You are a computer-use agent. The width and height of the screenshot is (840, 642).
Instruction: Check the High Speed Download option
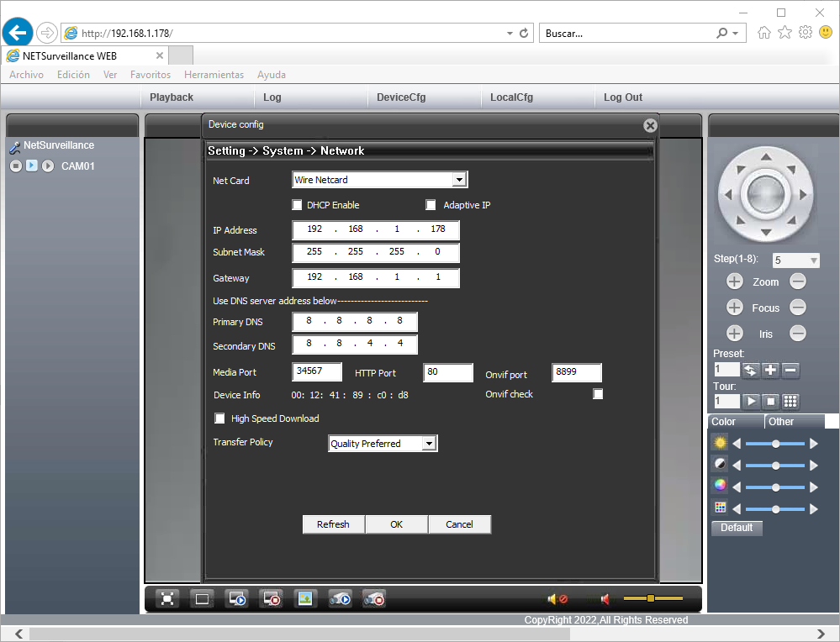point(220,418)
